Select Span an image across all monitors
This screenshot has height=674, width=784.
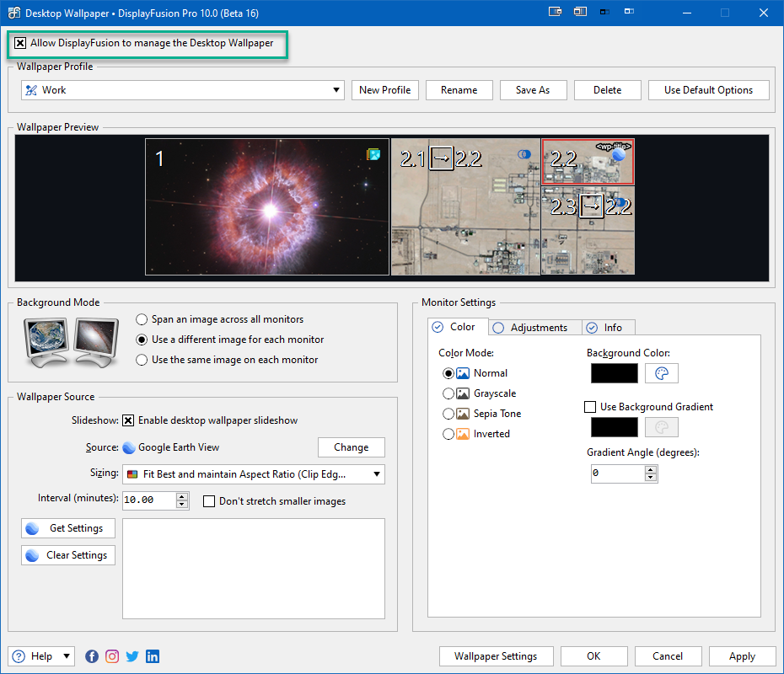point(142,319)
